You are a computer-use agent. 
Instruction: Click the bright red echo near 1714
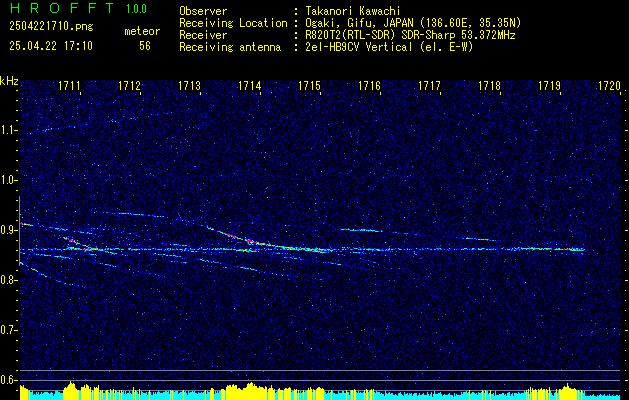(x=250, y=241)
